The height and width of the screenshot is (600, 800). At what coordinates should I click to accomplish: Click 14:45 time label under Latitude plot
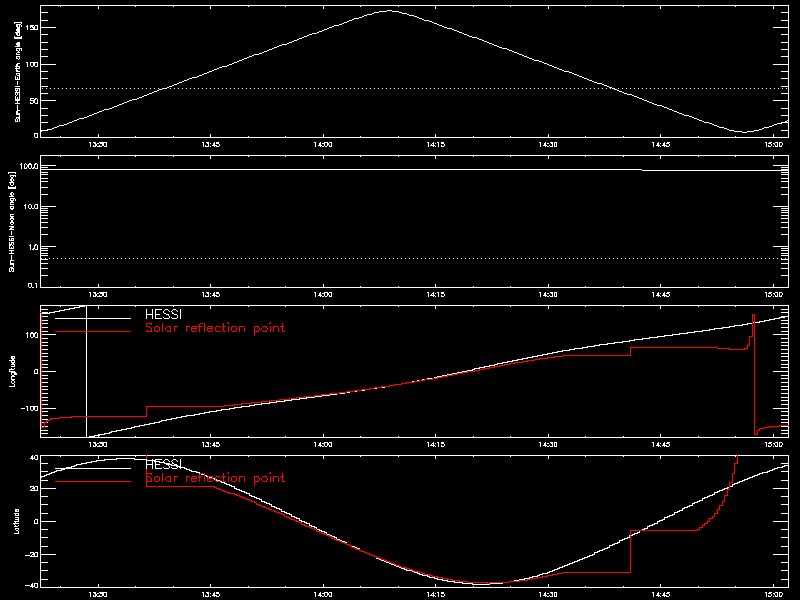[x=661, y=594]
